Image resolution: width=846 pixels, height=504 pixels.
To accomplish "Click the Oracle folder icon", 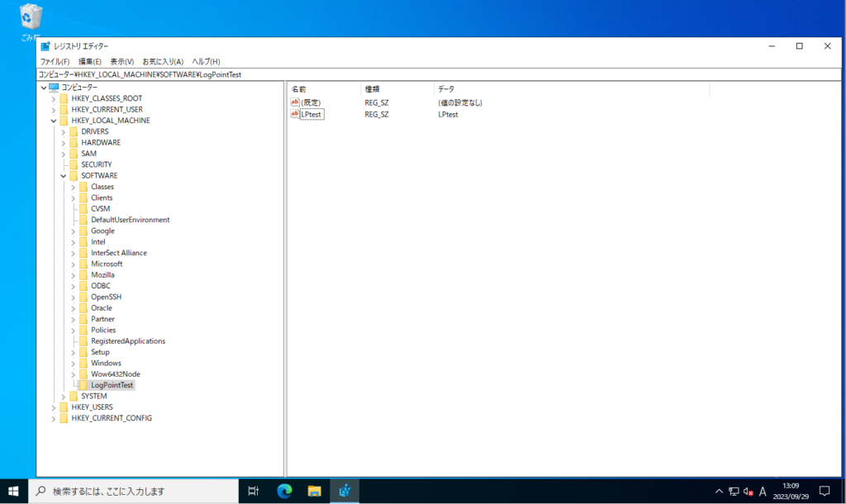I will (83, 308).
